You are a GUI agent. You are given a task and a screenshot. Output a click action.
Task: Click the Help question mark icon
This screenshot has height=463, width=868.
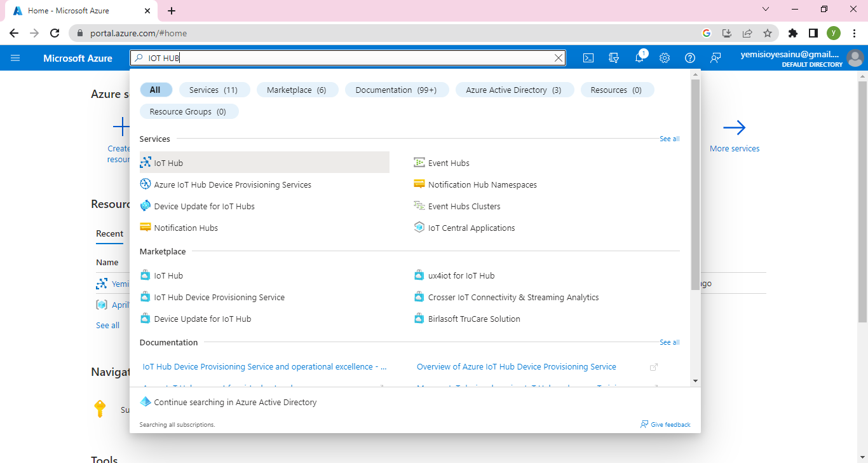tap(690, 58)
